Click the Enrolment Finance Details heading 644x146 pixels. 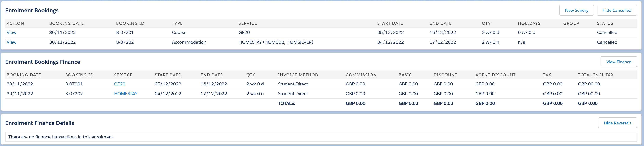coord(39,123)
